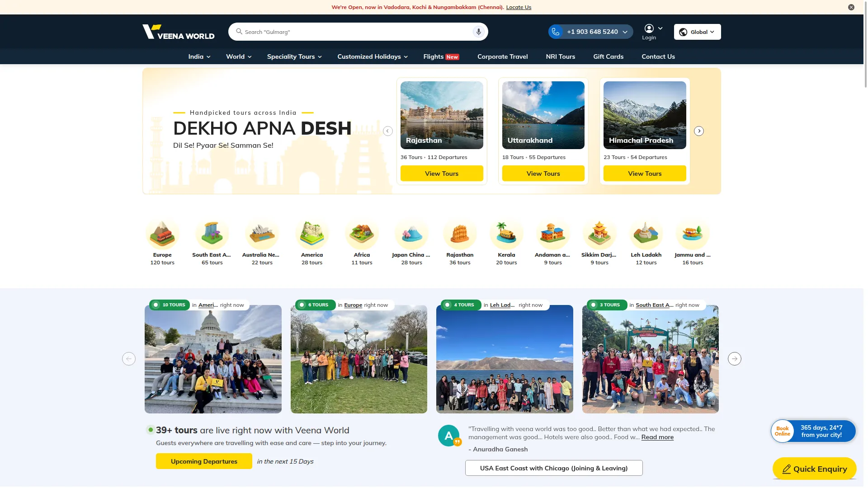Open the Himachal Pradesh mountain thumbnail
The width and height of the screenshot is (868, 488).
645,115
